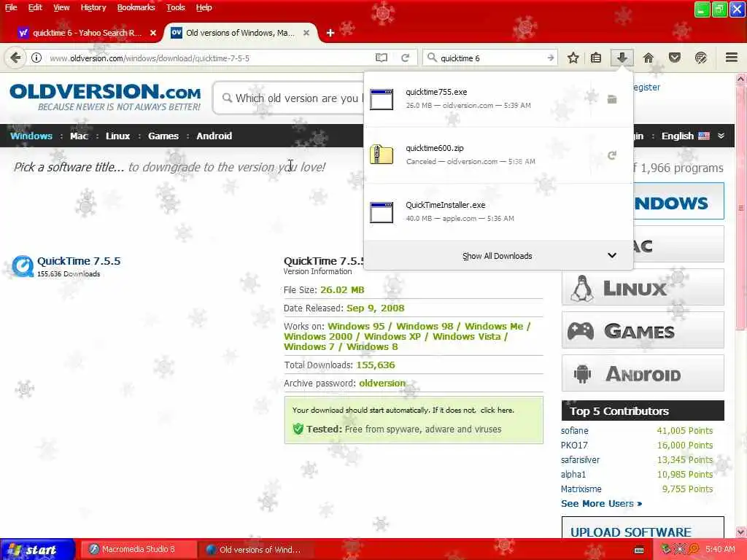
Task: Open the Tools menu
Action: pos(175,7)
